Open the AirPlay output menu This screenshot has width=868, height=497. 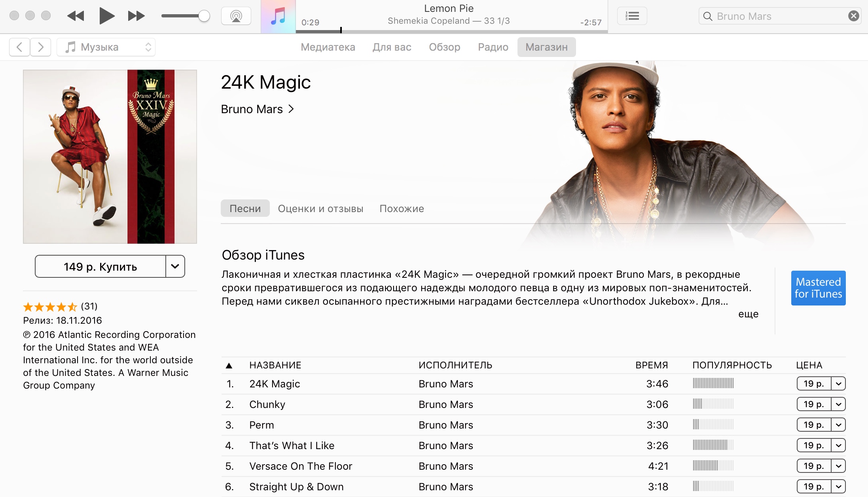(236, 16)
